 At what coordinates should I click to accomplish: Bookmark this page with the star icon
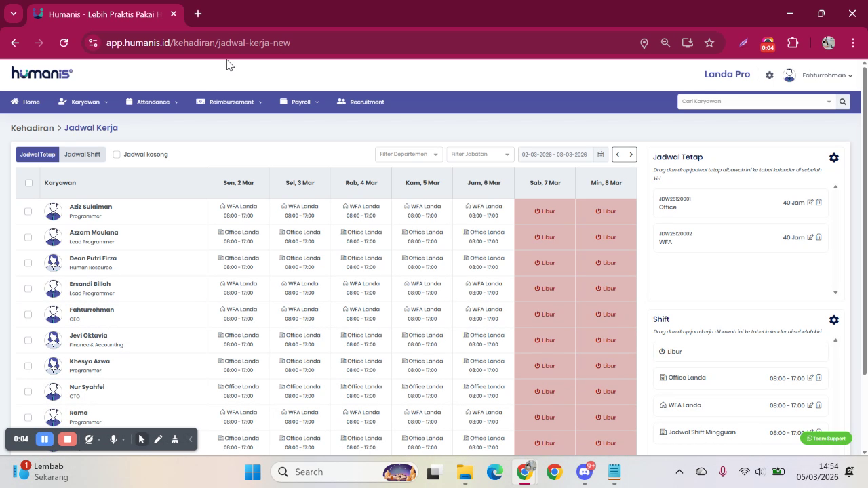point(709,43)
